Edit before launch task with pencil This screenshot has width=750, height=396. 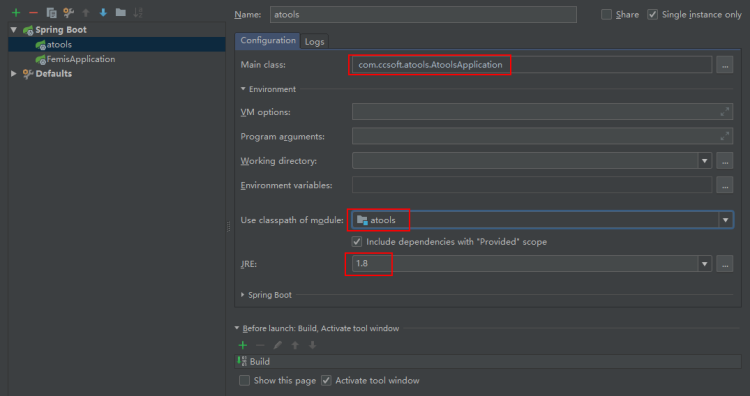pyautogui.click(x=277, y=345)
